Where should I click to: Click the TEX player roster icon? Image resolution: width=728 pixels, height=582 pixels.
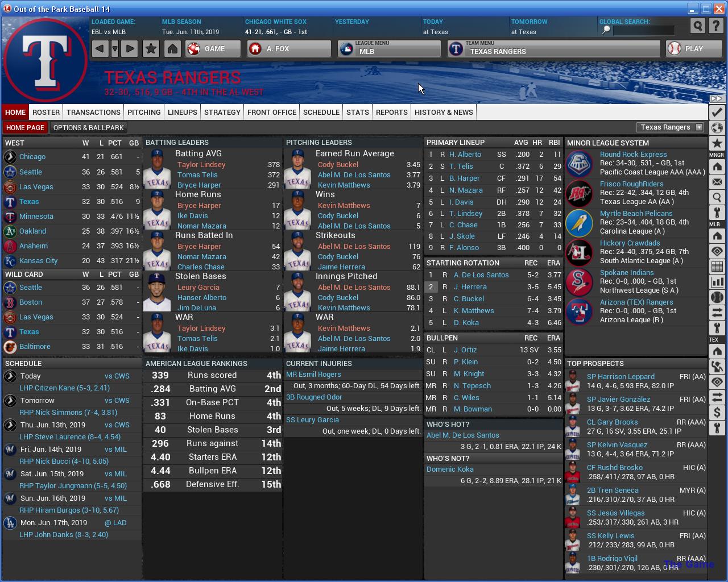pyautogui.click(x=717, y=366)
